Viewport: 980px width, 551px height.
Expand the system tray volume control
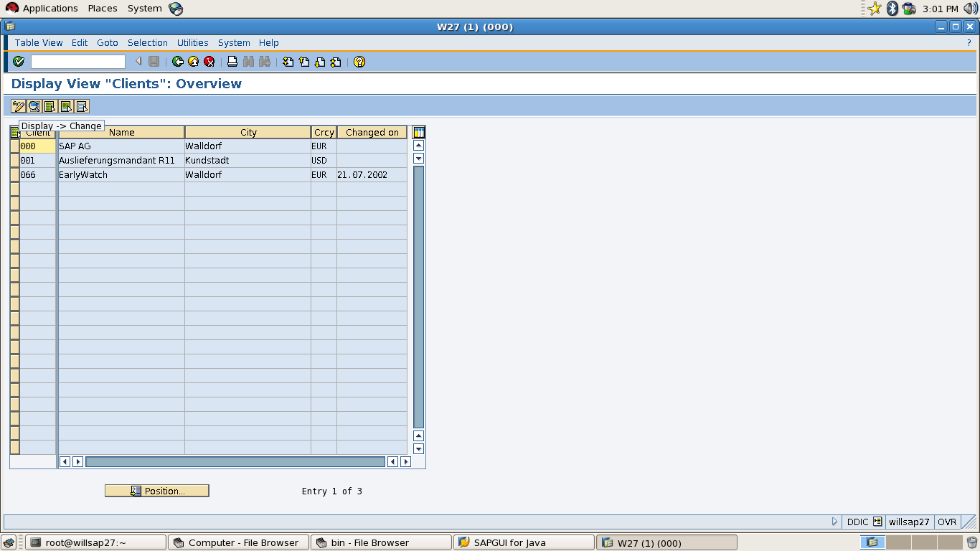pyautogui.click(x=971, y=8)
